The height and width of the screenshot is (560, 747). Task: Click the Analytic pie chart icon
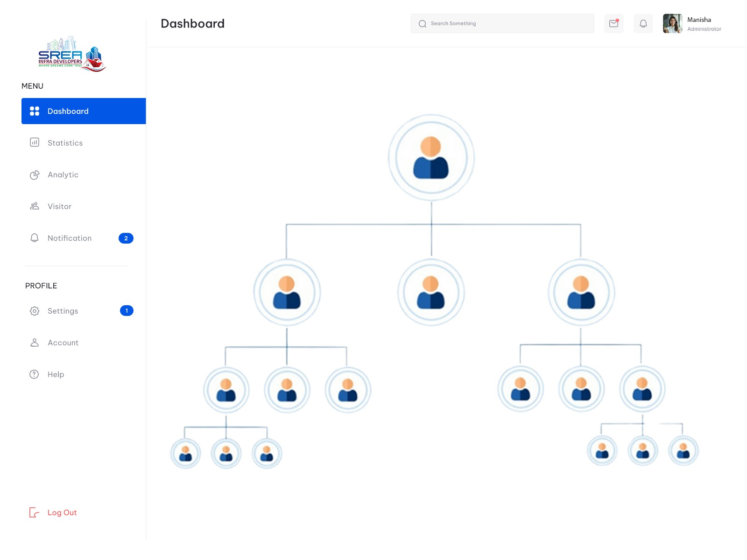coord(35,175)
